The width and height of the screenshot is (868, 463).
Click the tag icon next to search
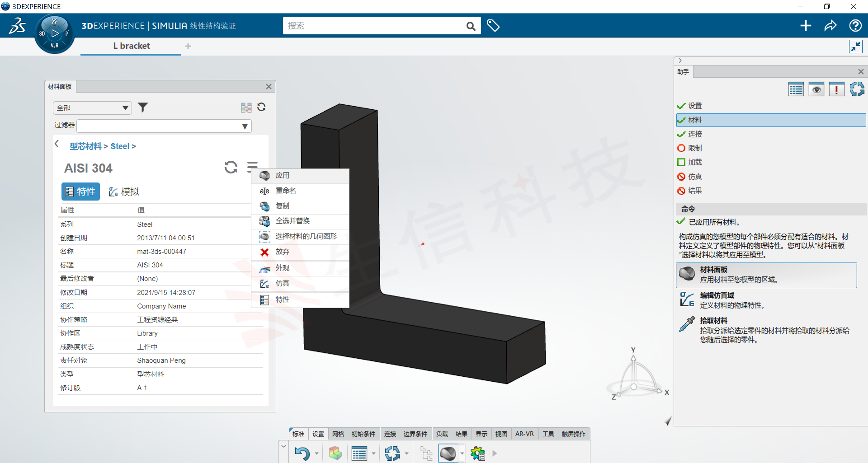point(493,26)
